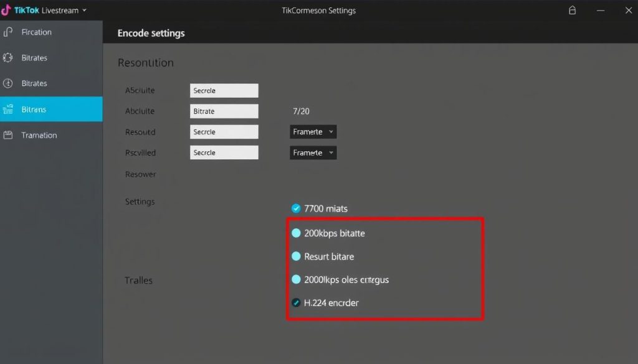
Task: Click the first Bitrates sidebar icon
Action: tap(7, 58)
